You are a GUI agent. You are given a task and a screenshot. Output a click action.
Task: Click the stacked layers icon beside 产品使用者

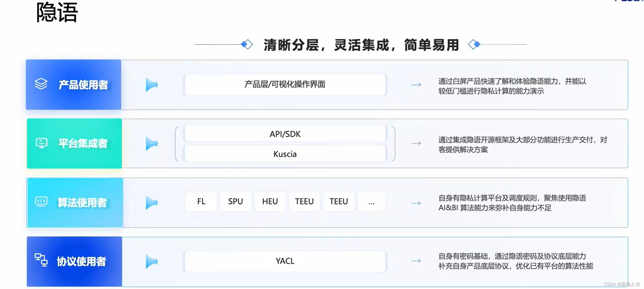(x=41, y=84)
